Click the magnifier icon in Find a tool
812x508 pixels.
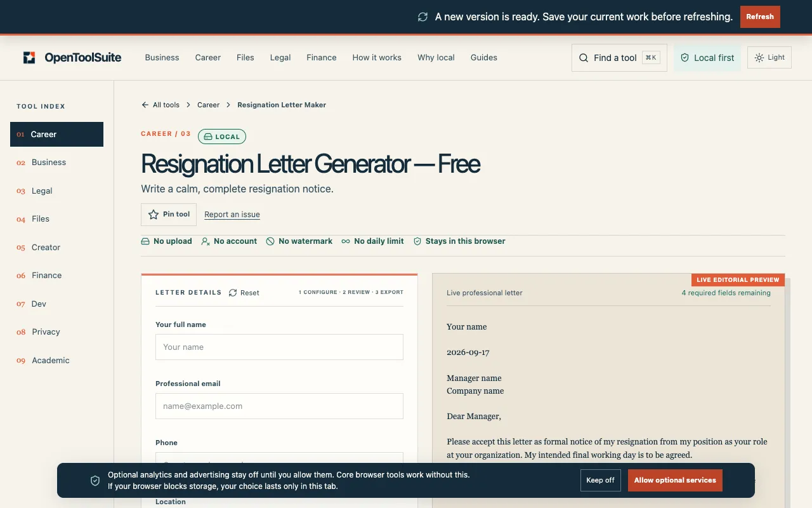(x=584, y=58)
